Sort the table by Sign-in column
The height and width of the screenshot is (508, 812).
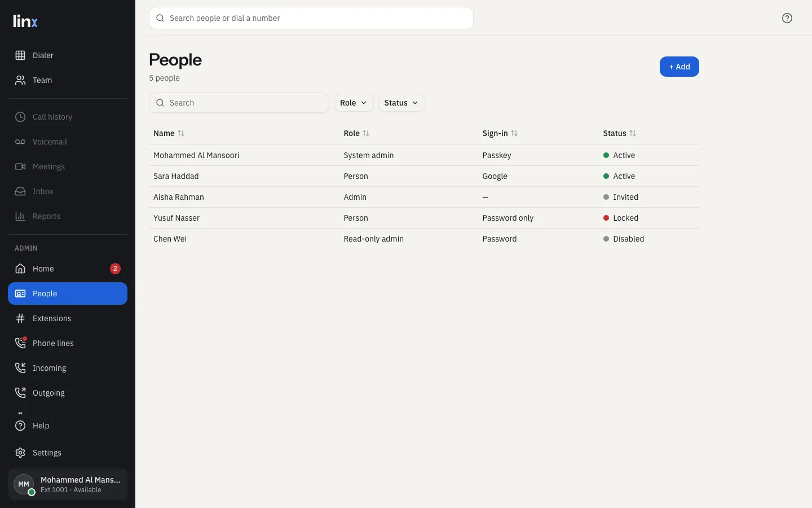click(x=500, y=133)
